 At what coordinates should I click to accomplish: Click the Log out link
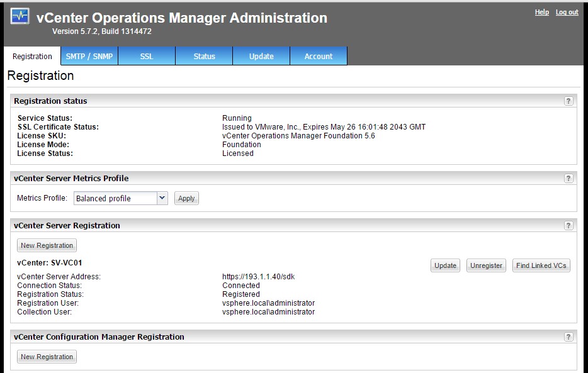[x=567, y=12]
